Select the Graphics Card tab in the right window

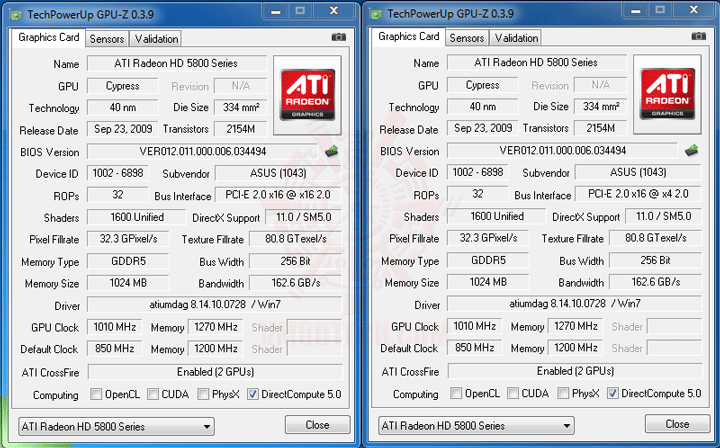click(409, 37)
